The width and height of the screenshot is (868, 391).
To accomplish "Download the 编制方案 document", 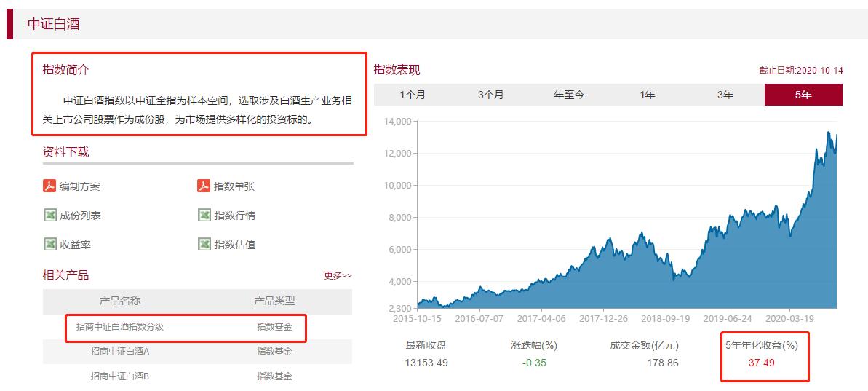I will 80,186.
